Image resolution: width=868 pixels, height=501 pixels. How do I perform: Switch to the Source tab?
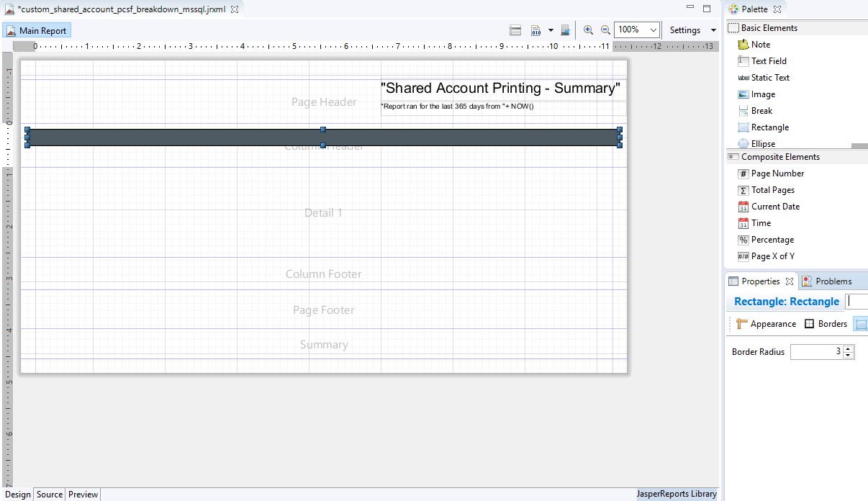pos(50,495)
